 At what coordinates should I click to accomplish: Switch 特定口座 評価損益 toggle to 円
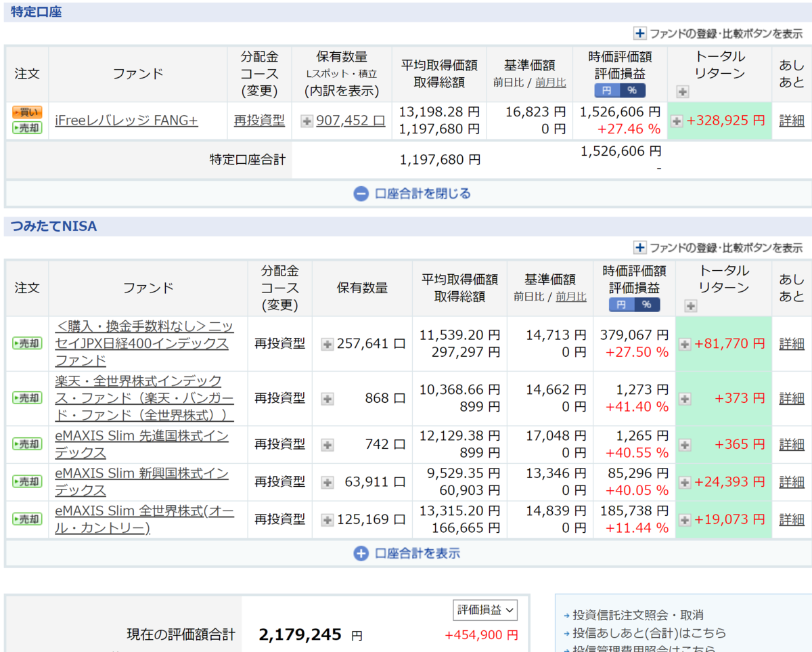(x=606, y=91)
